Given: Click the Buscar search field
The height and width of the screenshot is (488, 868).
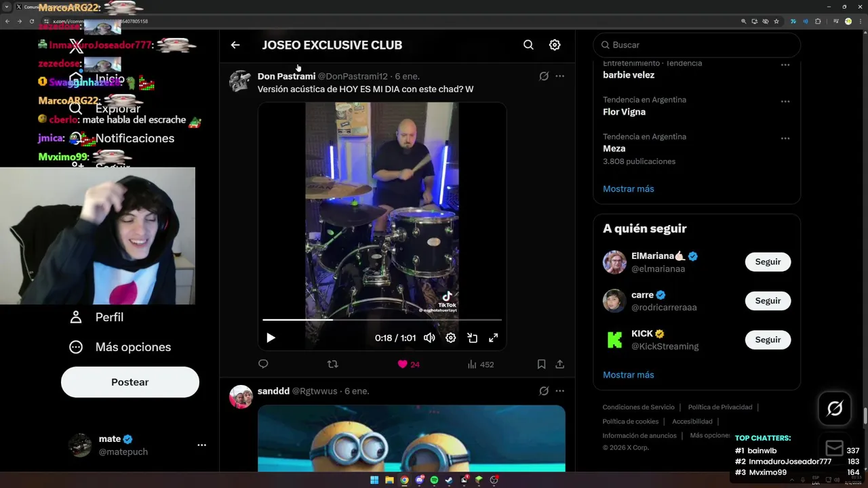Looking at the screenshot, I should click(697, 45).
